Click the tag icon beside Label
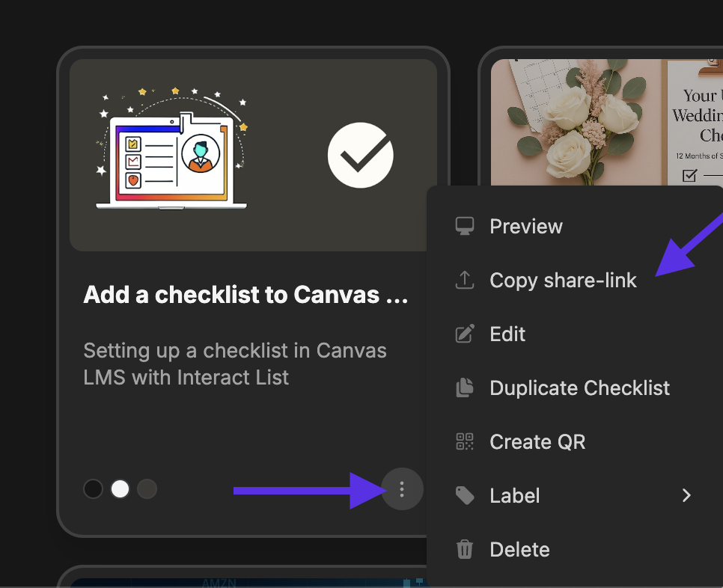Image resolution: width=723 pixels, height=588 pixels. 464,495
